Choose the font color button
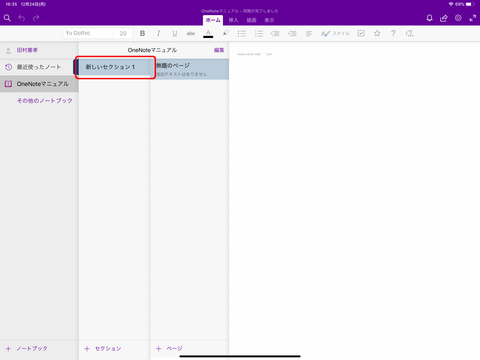 pyautogui.click(x=208, y=33)
